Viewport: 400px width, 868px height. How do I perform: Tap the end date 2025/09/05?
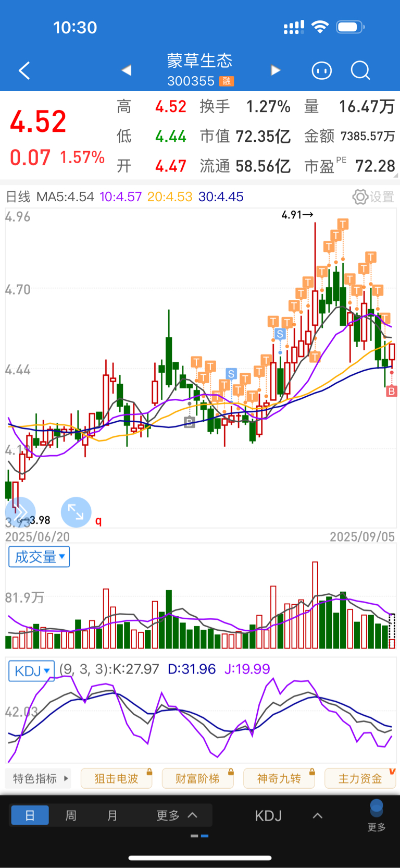point(362,536)
